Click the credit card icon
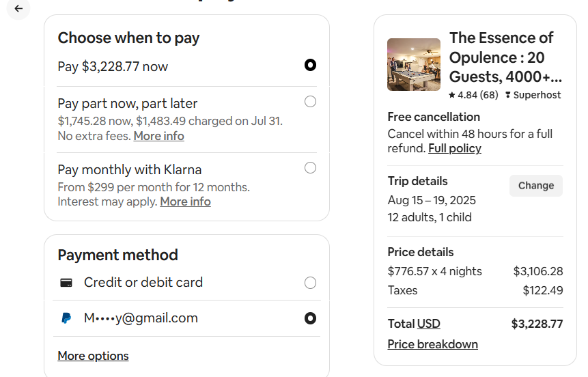Screen dimensions: 588x377 [66, 283]
